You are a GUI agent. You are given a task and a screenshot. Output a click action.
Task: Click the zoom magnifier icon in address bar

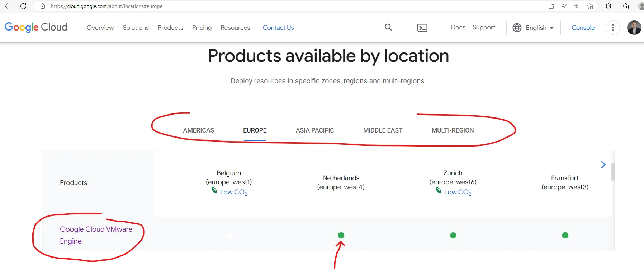[x=577, y=6]
